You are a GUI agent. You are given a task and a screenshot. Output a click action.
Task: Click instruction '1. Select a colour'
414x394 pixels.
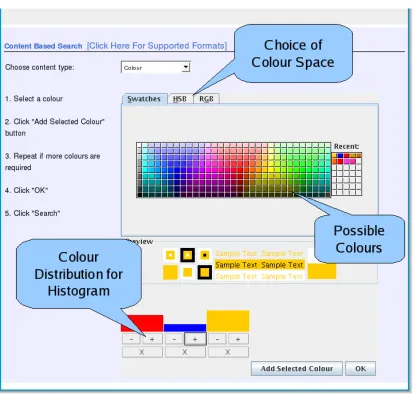click(34, 99)
